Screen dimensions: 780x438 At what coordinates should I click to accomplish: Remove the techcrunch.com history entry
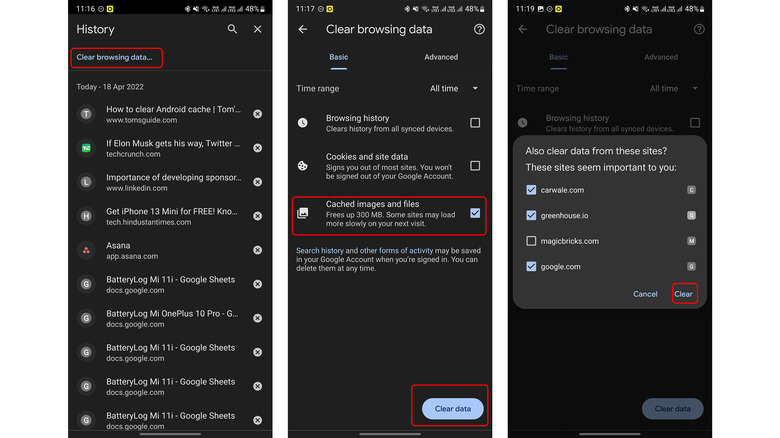[x=258, y=148]
